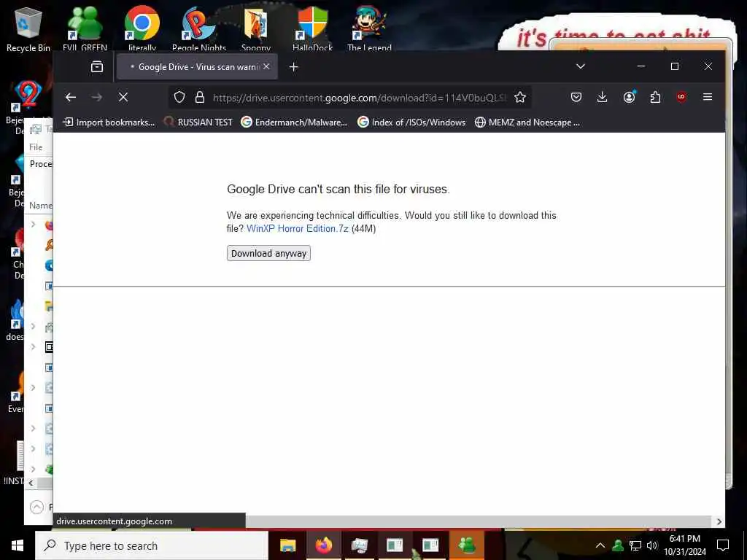Open the tracking protection shield icon

[179, 98]
